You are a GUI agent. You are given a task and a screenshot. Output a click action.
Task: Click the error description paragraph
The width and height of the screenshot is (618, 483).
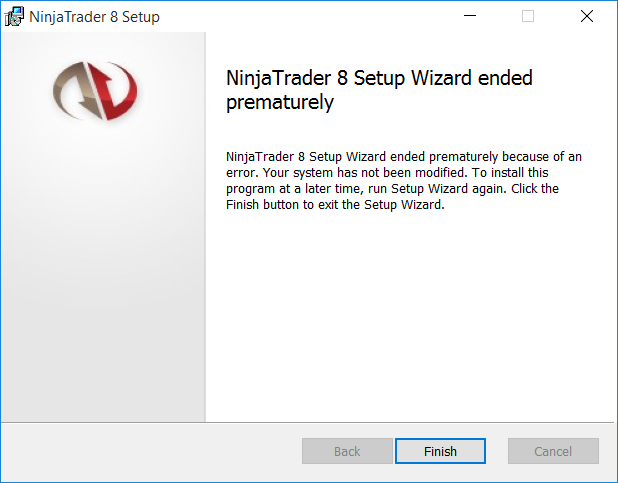pos(404,181)
